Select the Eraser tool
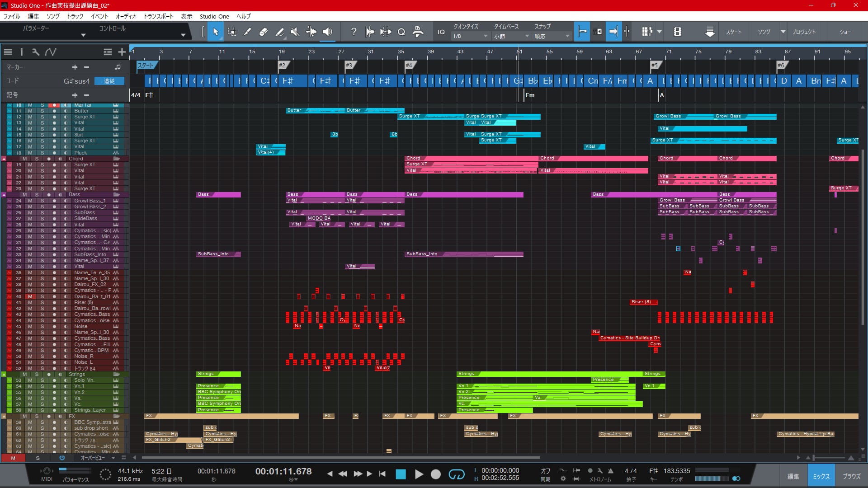 263,32
